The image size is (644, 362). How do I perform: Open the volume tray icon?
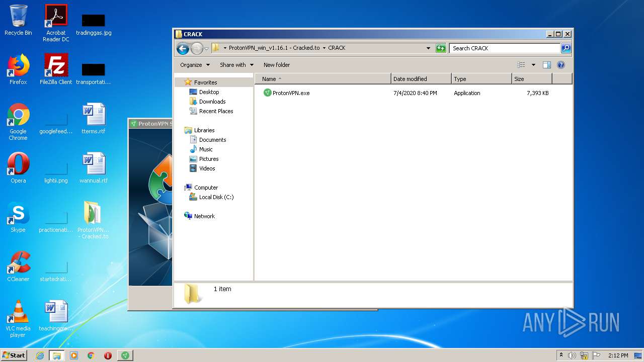coord(572,355)
